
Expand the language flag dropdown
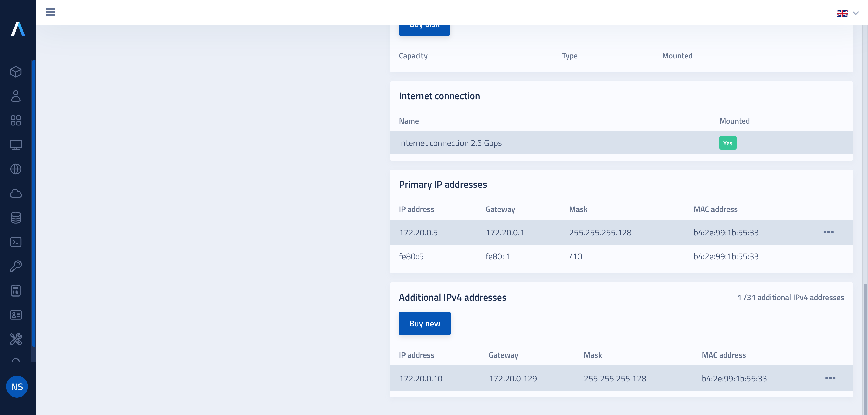click(x=847, y=13)
